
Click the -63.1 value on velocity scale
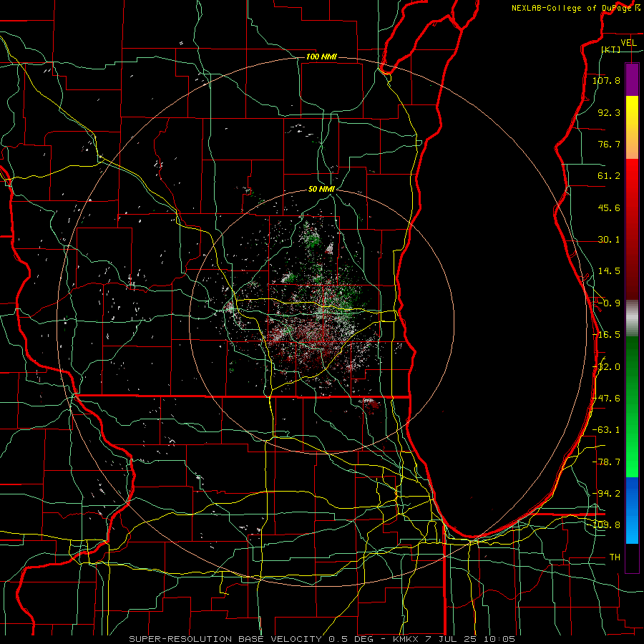(606, 430)
